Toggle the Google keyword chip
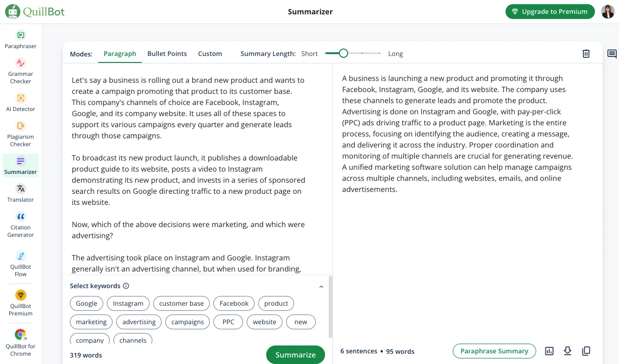 point(87,303)
